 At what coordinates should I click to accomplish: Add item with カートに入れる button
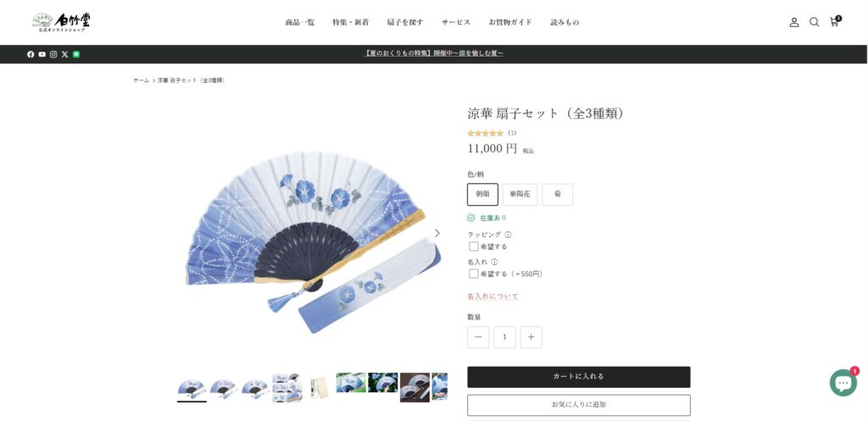[x=578, y=377]
